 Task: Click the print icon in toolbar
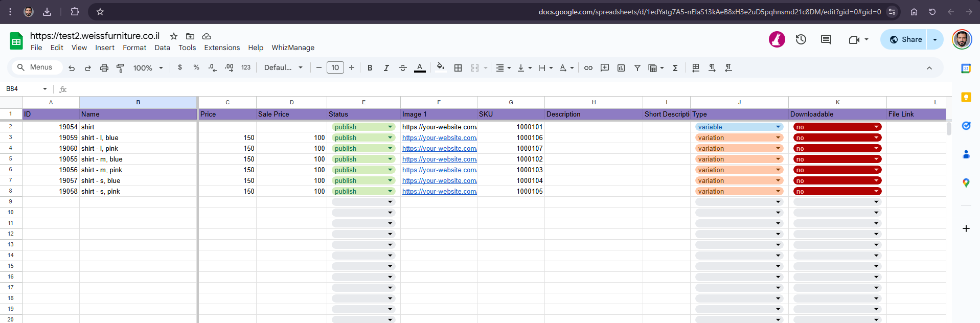pyautogui.click(x=104, y=68)
